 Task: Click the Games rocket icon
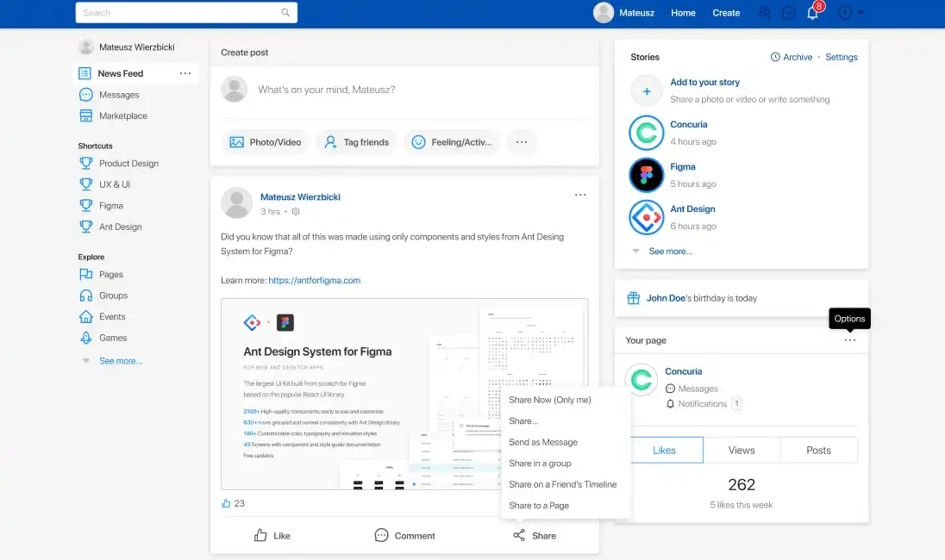click(86, 338)
